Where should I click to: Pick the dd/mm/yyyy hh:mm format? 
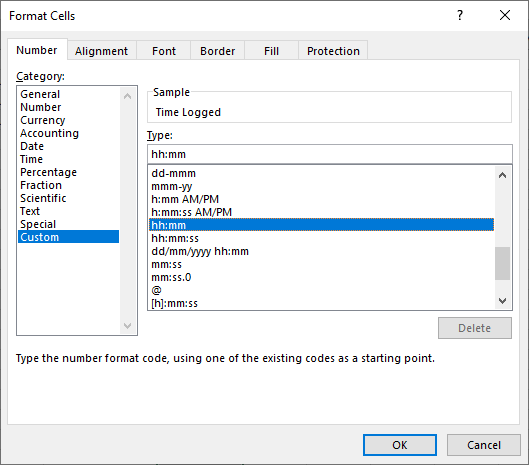pyautogui.click(x=200, y=251)
